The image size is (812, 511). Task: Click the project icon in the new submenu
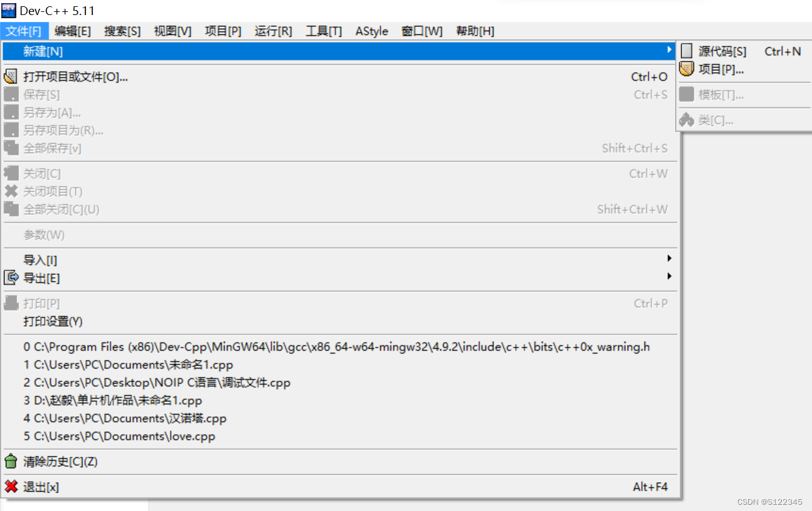[687, 70]
